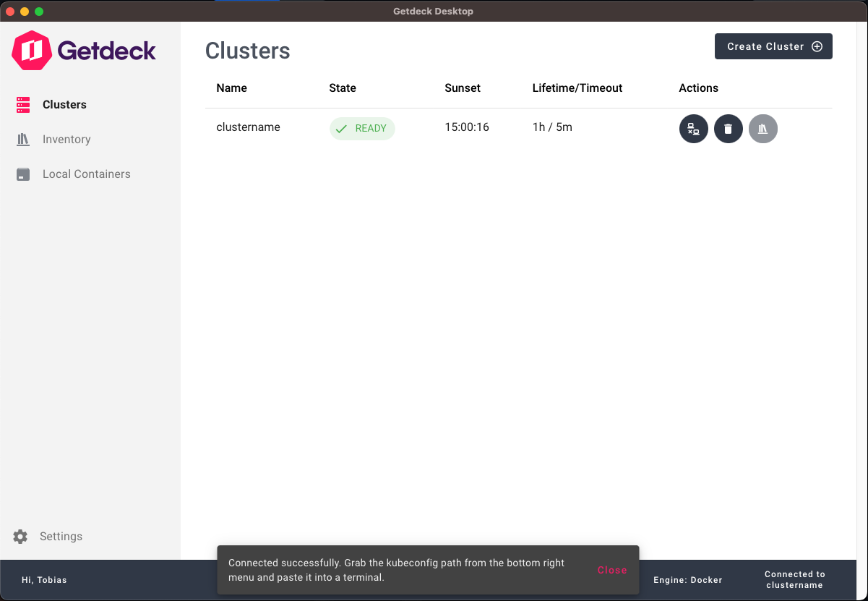Click the Sunset column header

(463, 88)
